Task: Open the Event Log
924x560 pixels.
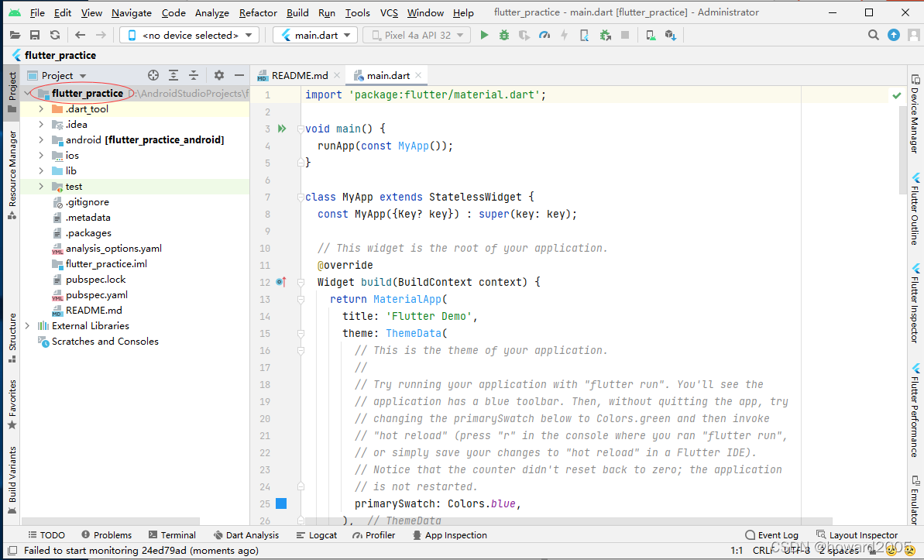Action: click(x=771, y=535)
